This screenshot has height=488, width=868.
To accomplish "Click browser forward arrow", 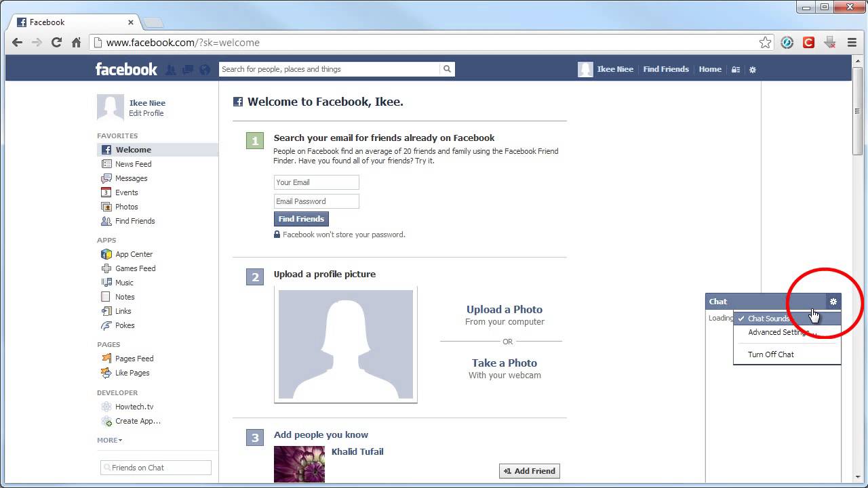I will pos(37,43).
